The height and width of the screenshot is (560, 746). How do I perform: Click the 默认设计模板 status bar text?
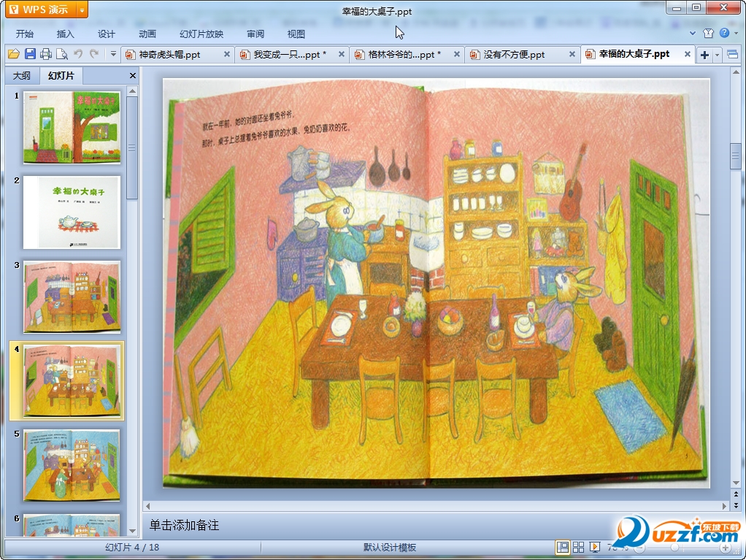click(390, 547)
